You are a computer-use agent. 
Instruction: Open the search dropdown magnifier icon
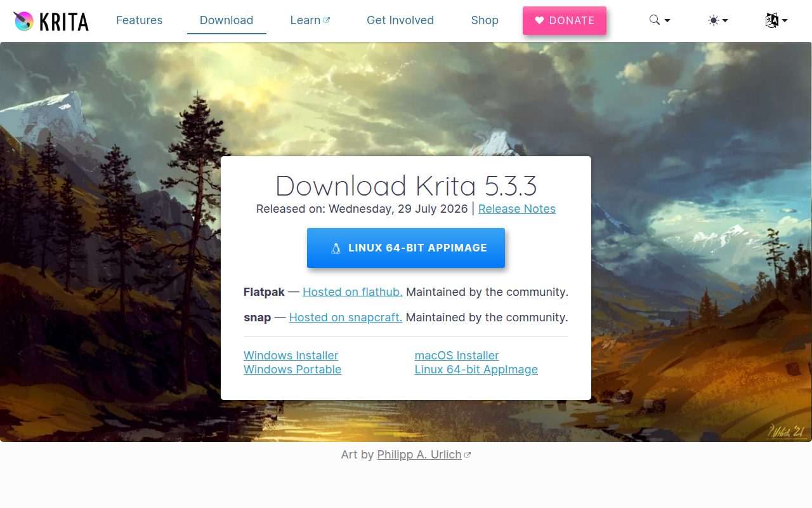coord(660,20)
